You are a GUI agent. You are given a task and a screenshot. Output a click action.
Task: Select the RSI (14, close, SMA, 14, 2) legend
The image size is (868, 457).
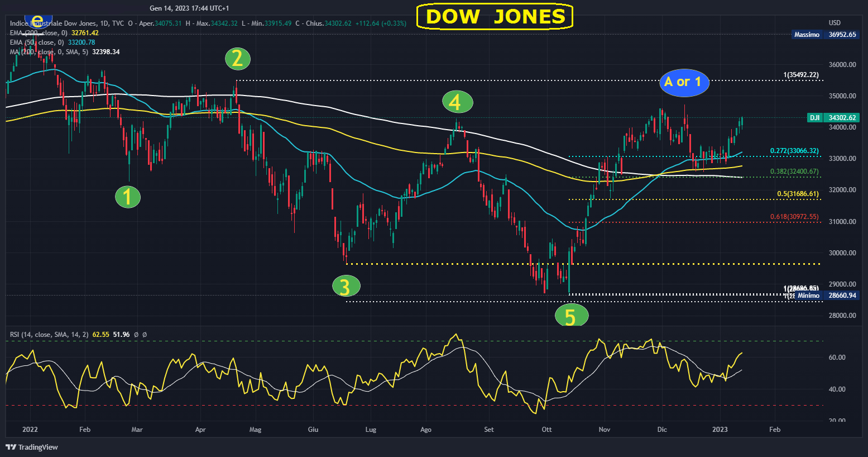[49, 335]
